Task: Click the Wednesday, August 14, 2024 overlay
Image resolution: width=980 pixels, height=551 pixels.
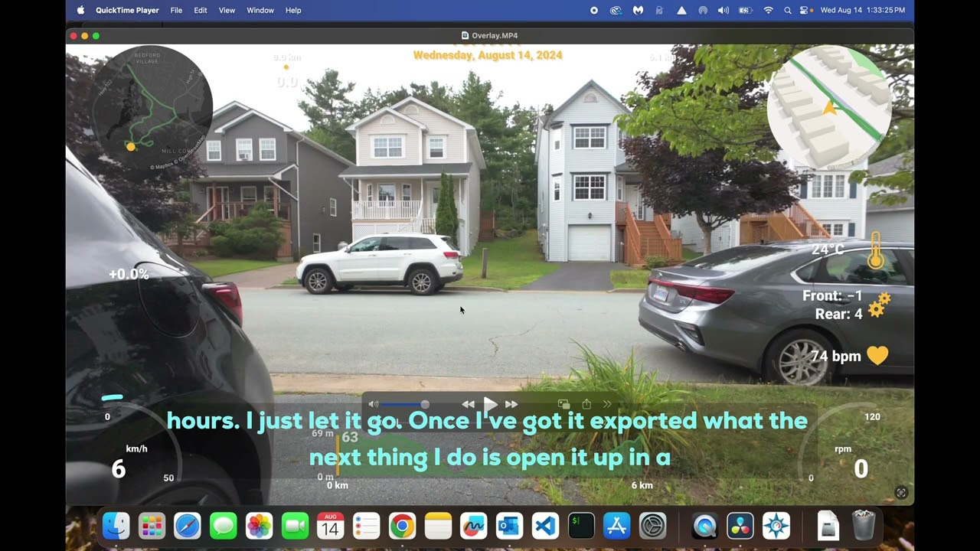Action: (488, 55)
